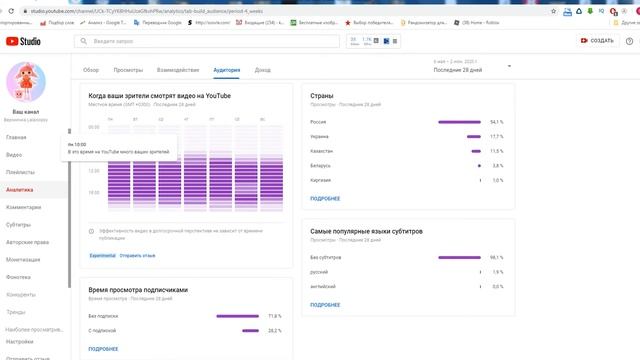This screenshot has width=640, height=360.
Task: Click the YouTube Studio logo
Action: click(23, 41)
